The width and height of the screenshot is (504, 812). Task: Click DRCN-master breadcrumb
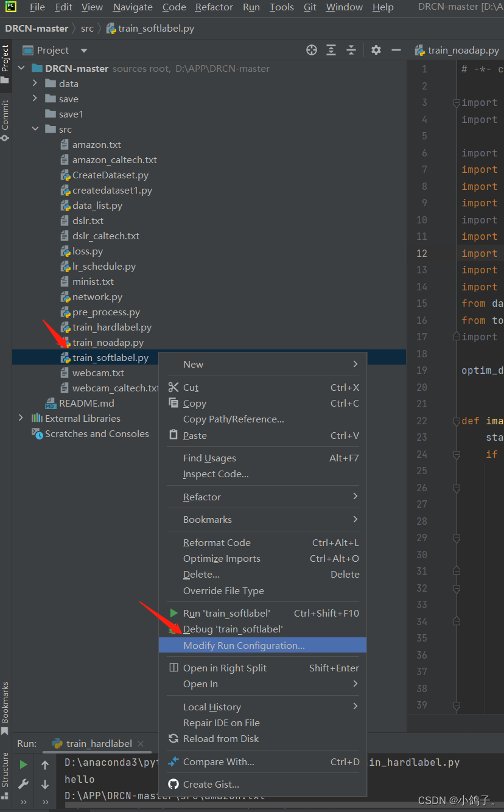click(37, 28)
